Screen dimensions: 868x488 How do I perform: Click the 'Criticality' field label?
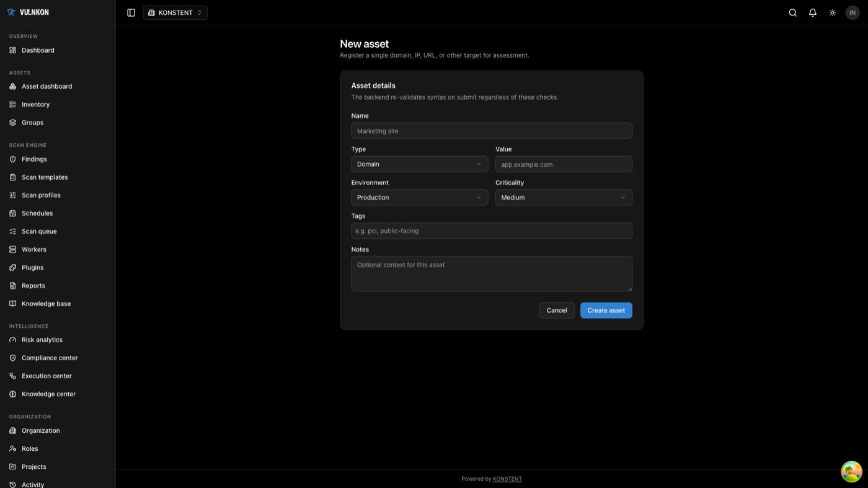(x=510, y=182)
